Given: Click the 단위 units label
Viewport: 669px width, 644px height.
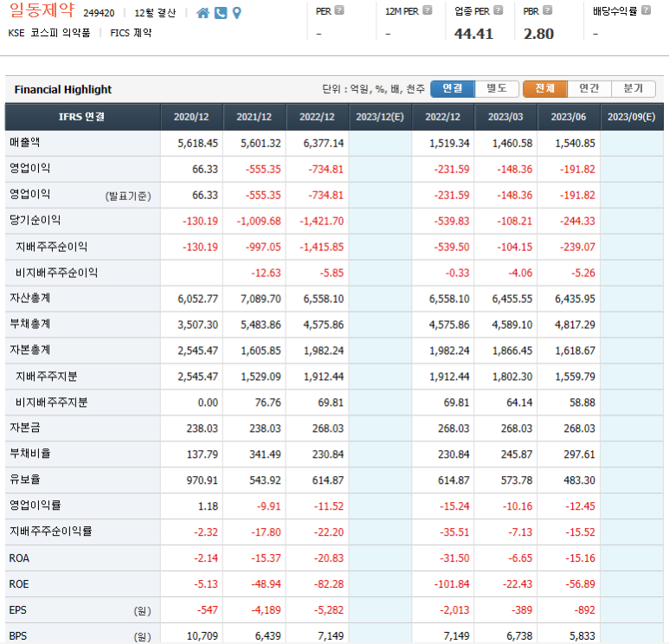Looking at the screenshot, I should pos(373,89).
